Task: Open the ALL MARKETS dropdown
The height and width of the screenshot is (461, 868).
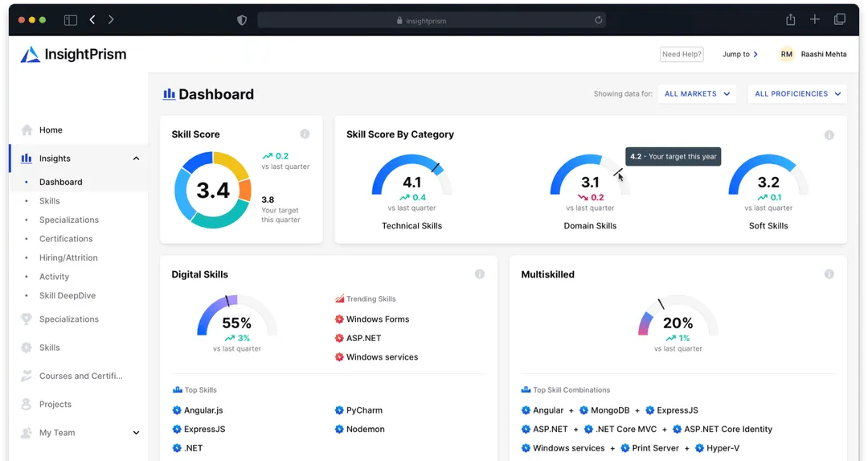Action: click(697, 94)
